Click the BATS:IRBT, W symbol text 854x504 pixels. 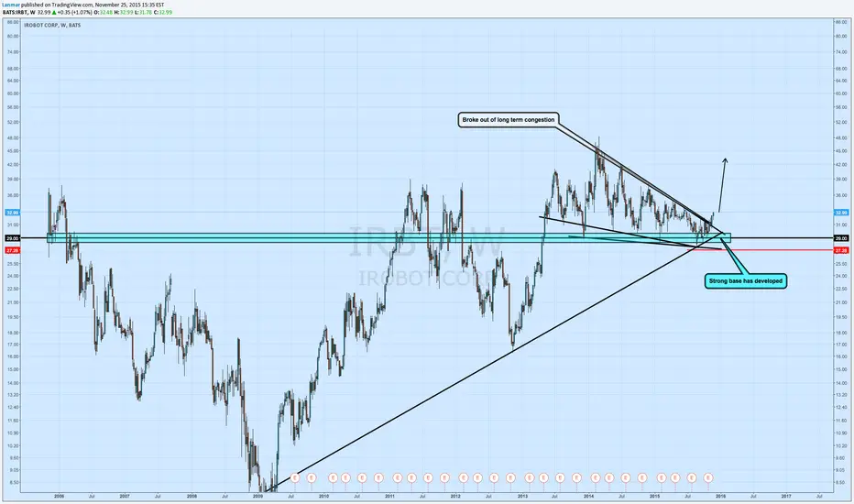point(18,12)
